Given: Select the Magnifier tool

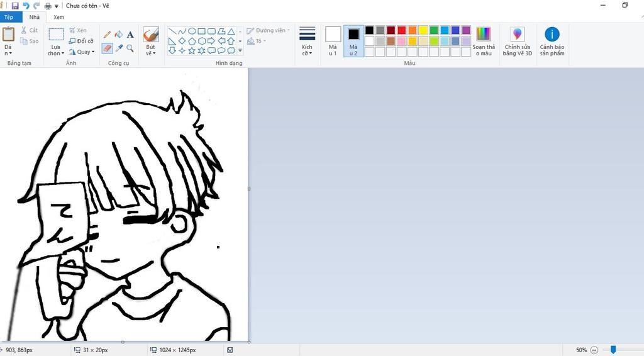Looking at the screenshot, I should 130,48.
